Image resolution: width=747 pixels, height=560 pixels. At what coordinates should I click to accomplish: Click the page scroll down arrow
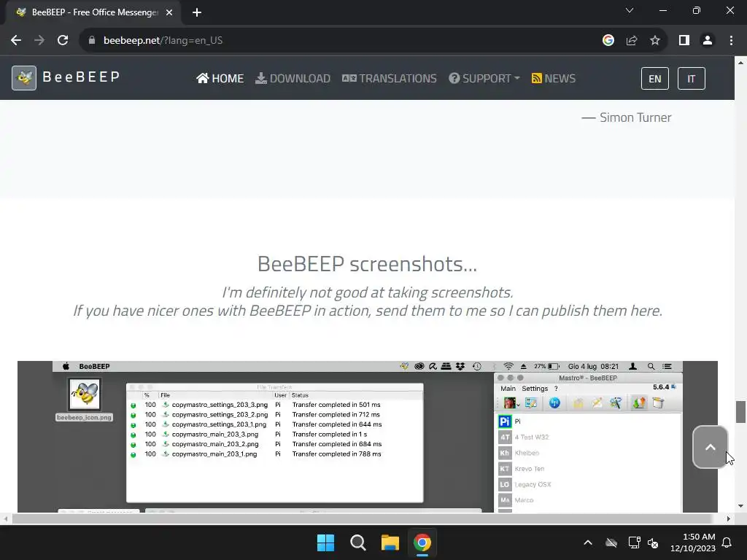740,506
